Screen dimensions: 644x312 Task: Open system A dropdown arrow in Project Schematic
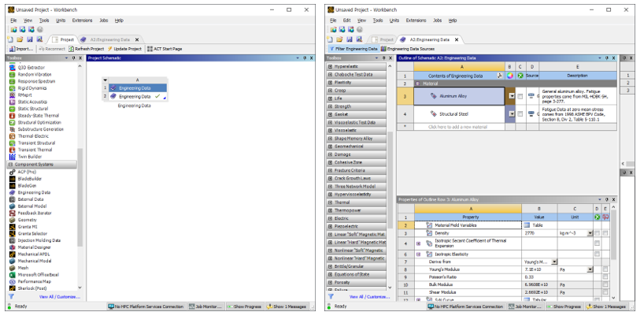[x=105, y=80]
